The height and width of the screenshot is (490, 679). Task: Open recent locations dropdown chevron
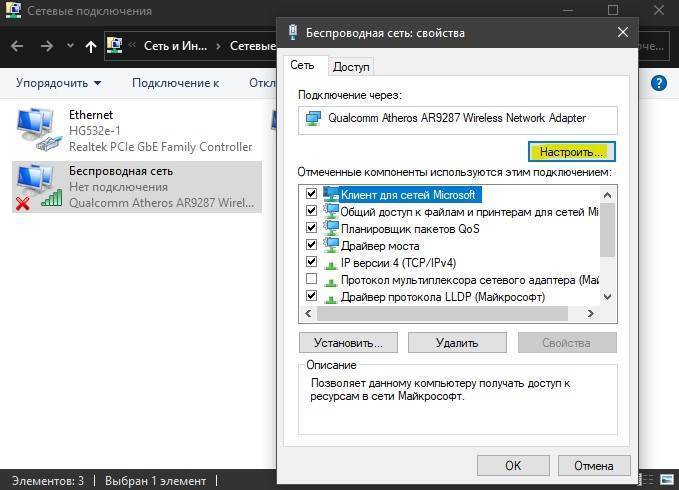click(70, 45)
